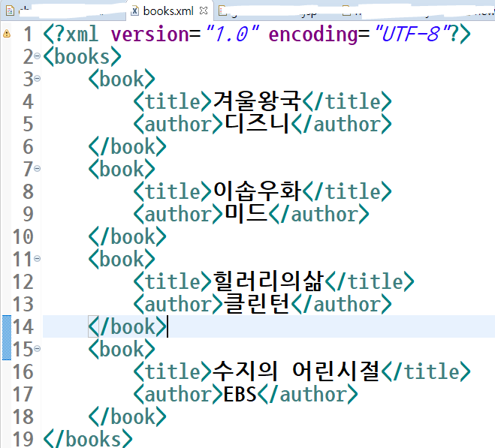Click the blue change marker beside line 14
This screenshot has height=448, width=495.
tap(7, 338)
